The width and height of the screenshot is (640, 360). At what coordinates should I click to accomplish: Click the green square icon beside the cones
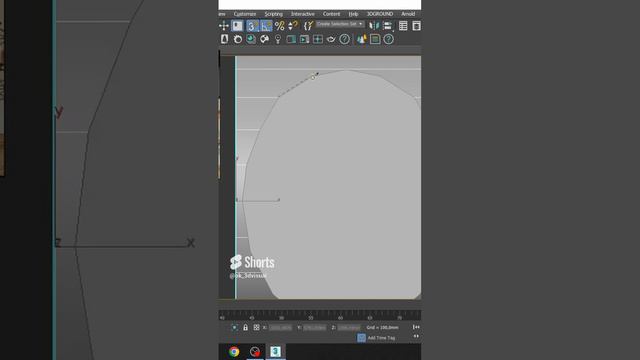[x=375, y=39]
